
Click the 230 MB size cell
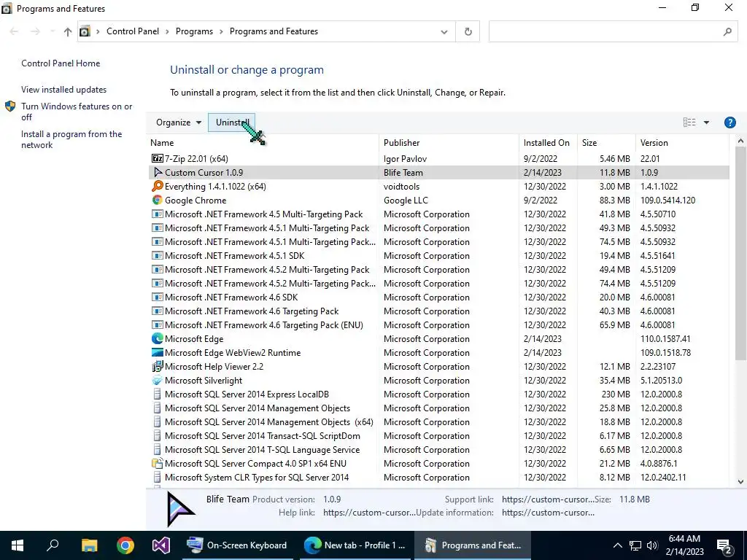point(616,394)
